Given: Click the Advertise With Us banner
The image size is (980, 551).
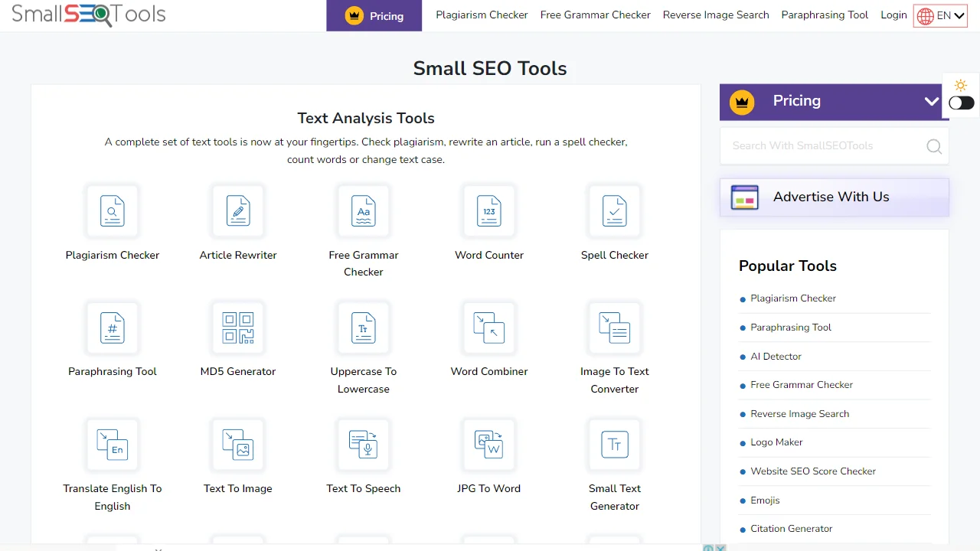Looking at the screenshot, I should coord(835,197).
